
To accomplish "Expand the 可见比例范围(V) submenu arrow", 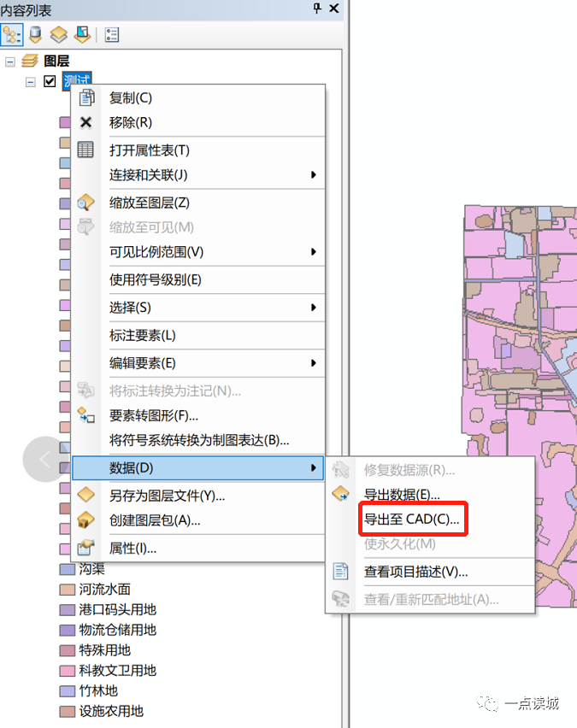I will click(x=314, y=252).
